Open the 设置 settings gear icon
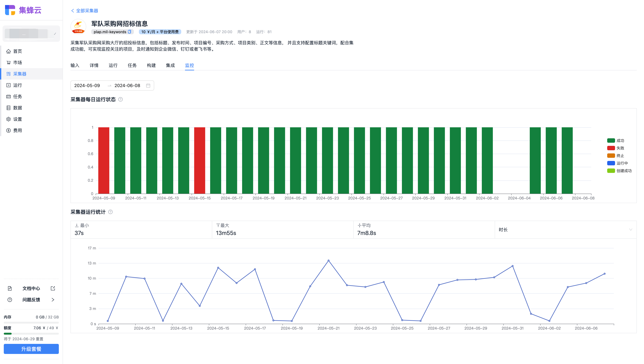 click(8, 119)
